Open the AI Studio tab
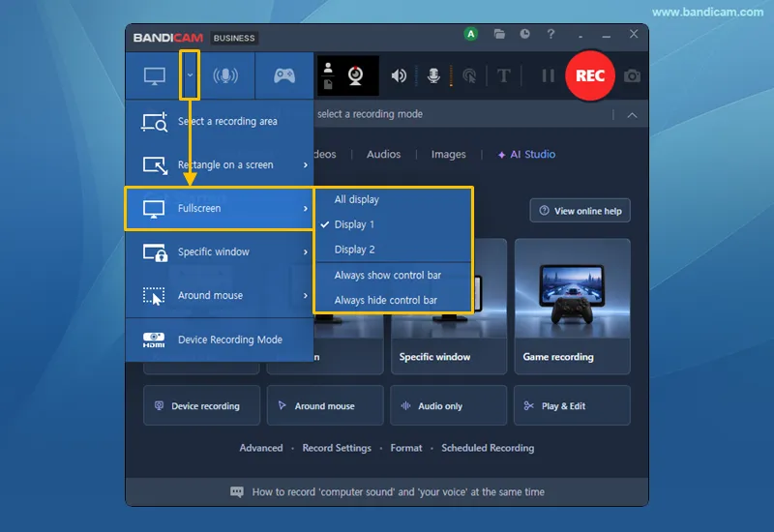This screenshot has height=532, width=774. pos(526,155)
